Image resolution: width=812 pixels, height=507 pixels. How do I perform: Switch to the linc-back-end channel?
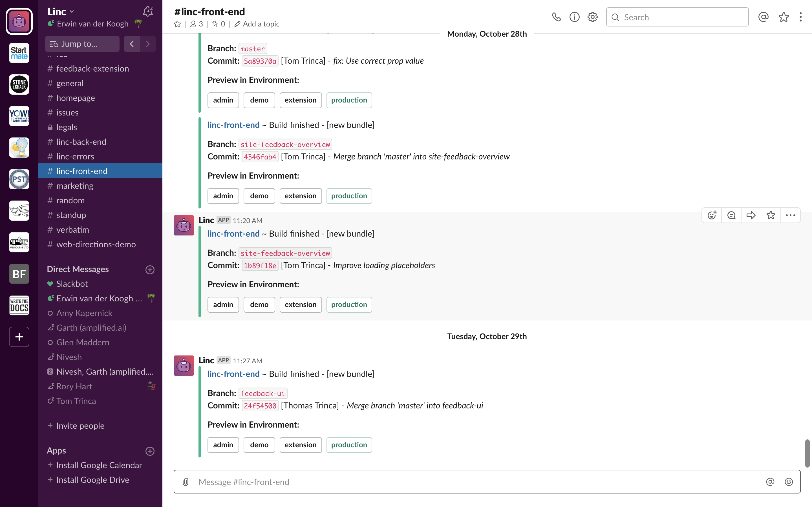click(81, 142)
